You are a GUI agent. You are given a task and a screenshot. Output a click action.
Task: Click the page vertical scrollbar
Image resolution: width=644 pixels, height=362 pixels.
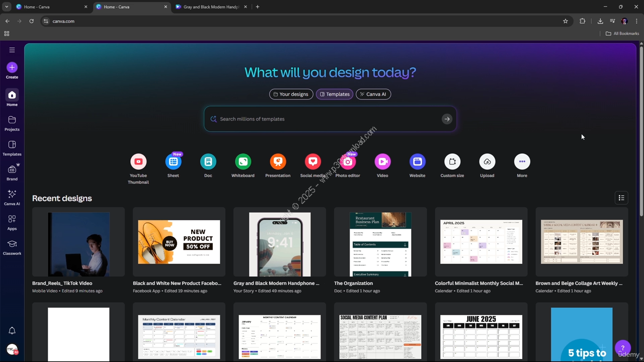point(641,131)
